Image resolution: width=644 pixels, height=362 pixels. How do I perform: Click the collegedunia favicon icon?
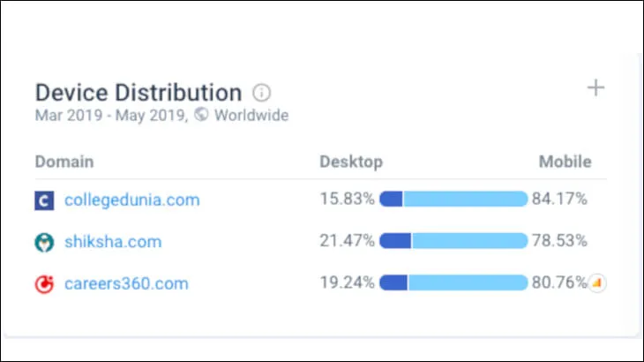[44, 200]
